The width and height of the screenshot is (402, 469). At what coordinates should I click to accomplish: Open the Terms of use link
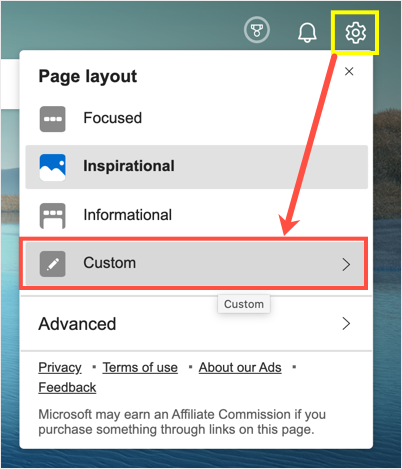pyautogui.click(x=140, y=367)
